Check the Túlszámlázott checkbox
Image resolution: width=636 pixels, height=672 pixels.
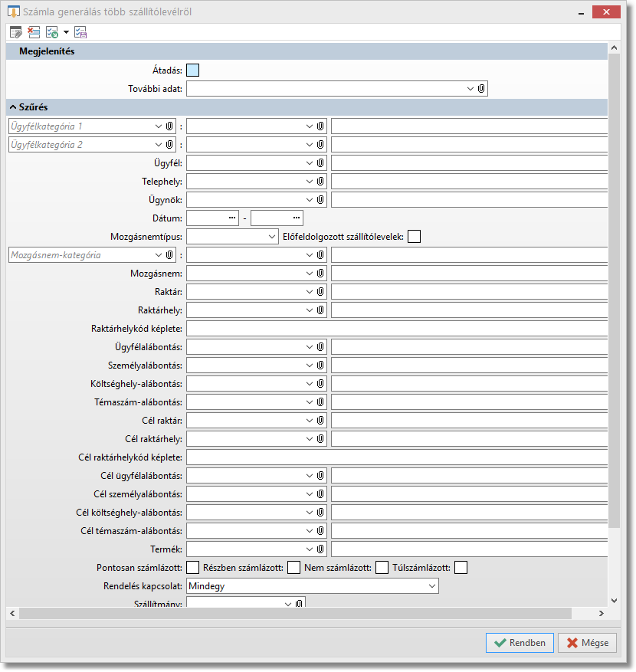(461, 568)
